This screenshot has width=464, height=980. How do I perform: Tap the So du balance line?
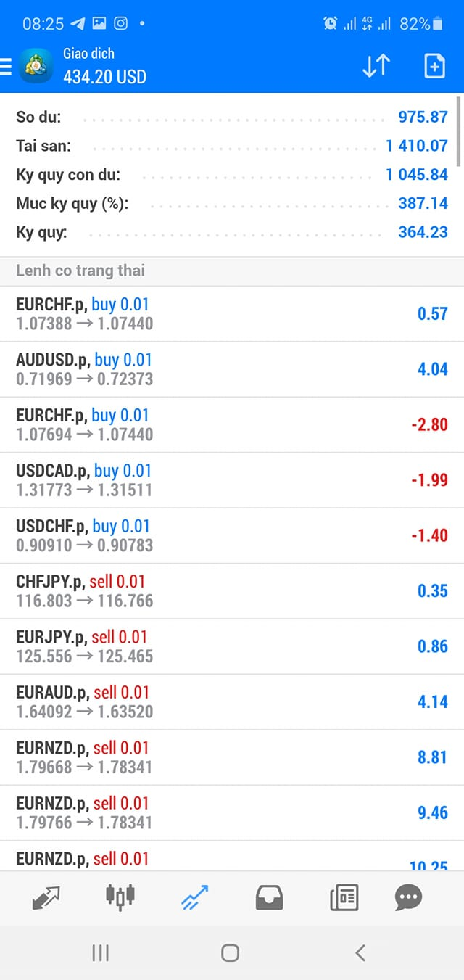pyautogui.click(x=232, y=117)
